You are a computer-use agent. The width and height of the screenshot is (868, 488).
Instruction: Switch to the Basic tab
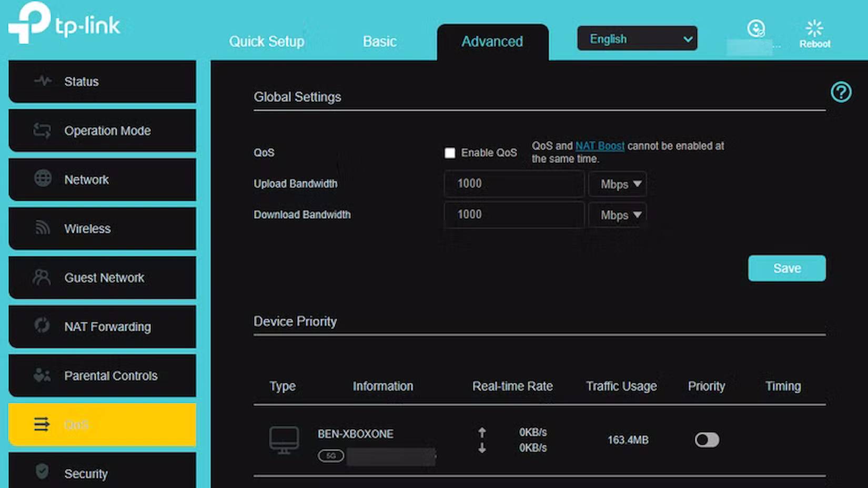379,41
